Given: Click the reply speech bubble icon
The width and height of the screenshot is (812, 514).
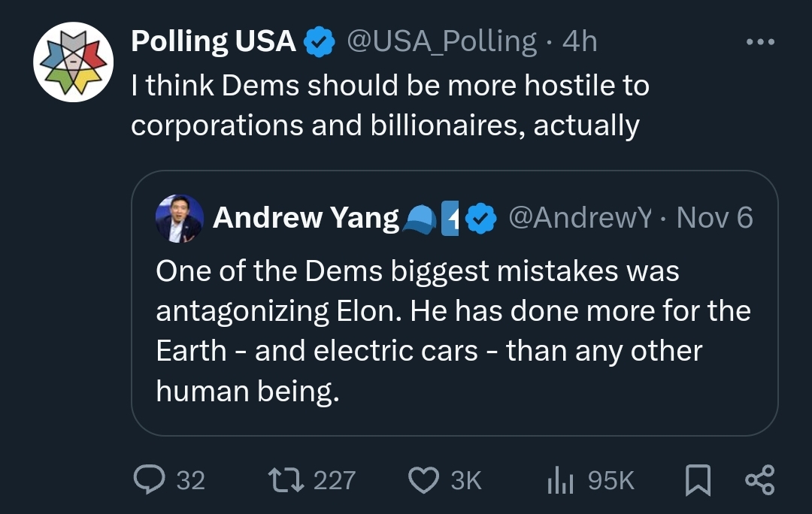Looking at the screenshot, I should (x=150, y=479).
